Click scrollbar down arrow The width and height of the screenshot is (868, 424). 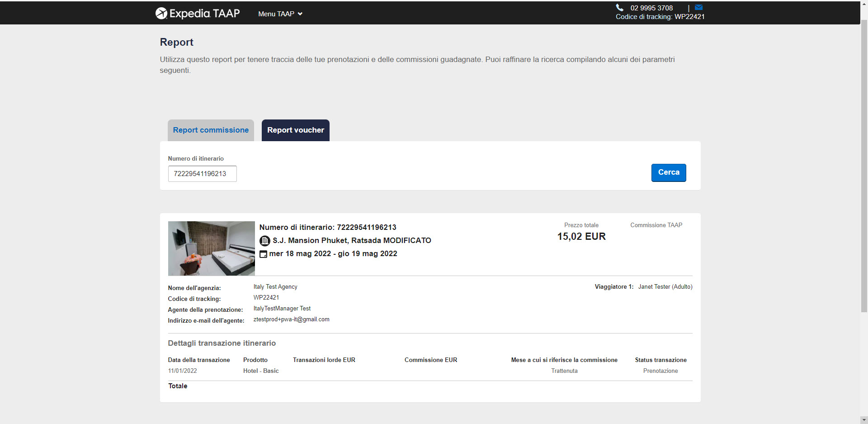(864, 420)
